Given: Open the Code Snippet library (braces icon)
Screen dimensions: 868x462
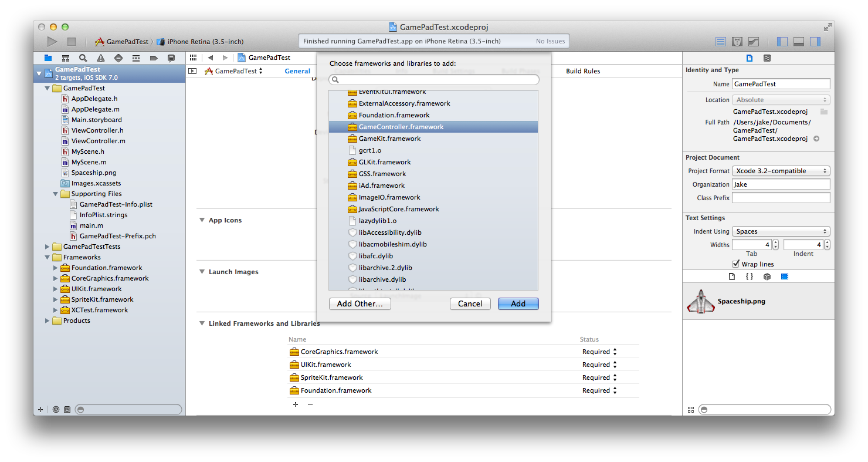Looking at the screenshot, I should point(749,276).
